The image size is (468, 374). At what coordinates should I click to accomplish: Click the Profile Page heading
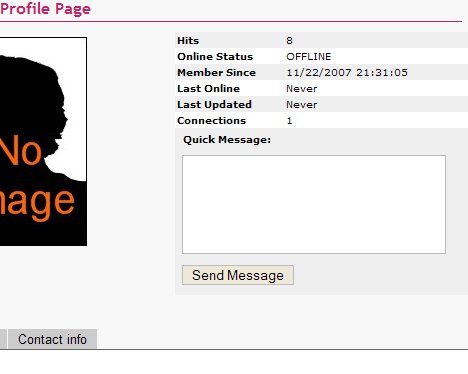pos(46,9)
